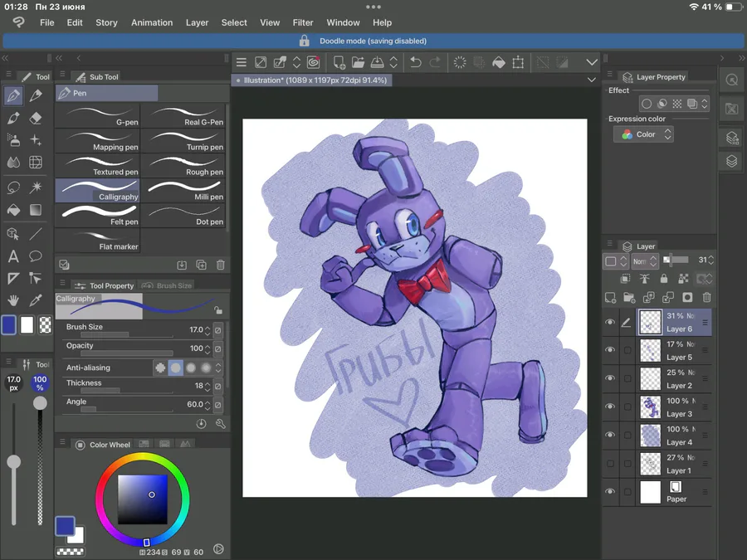Viewport: 747px width, 560px height.
Task: Select the Textured pen sub tool
Action: 98,166
